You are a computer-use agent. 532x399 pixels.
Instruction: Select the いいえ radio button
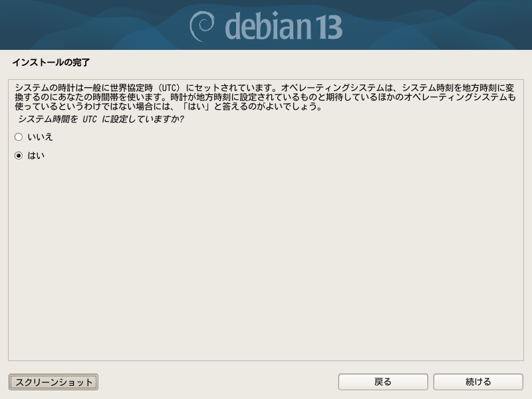(x=19, y=137)
